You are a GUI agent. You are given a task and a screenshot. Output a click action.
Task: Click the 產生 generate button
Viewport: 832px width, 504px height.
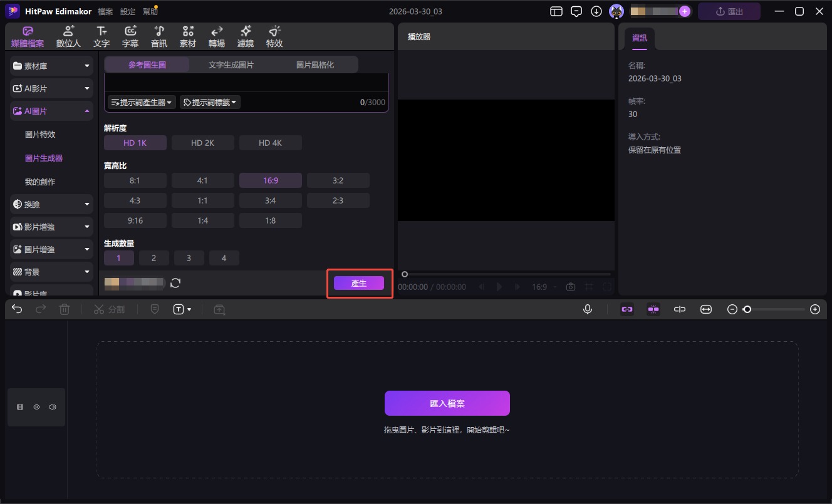click(x=358, y=284)
